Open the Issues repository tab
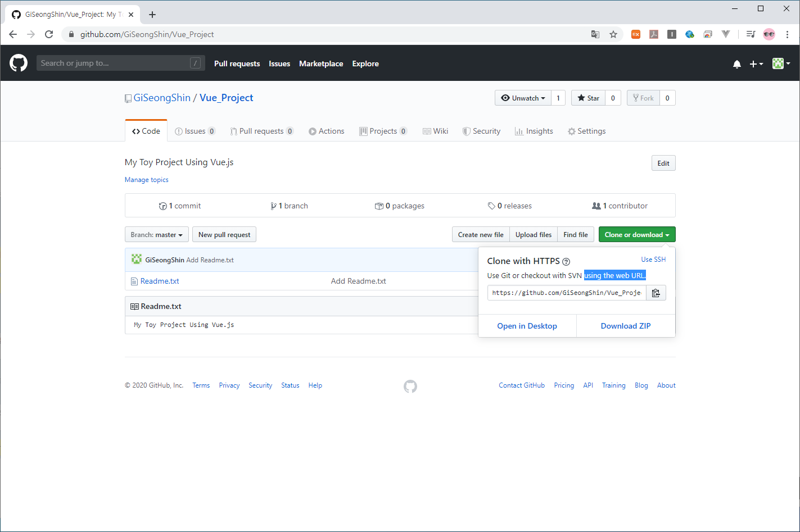 tap(195, 131)
